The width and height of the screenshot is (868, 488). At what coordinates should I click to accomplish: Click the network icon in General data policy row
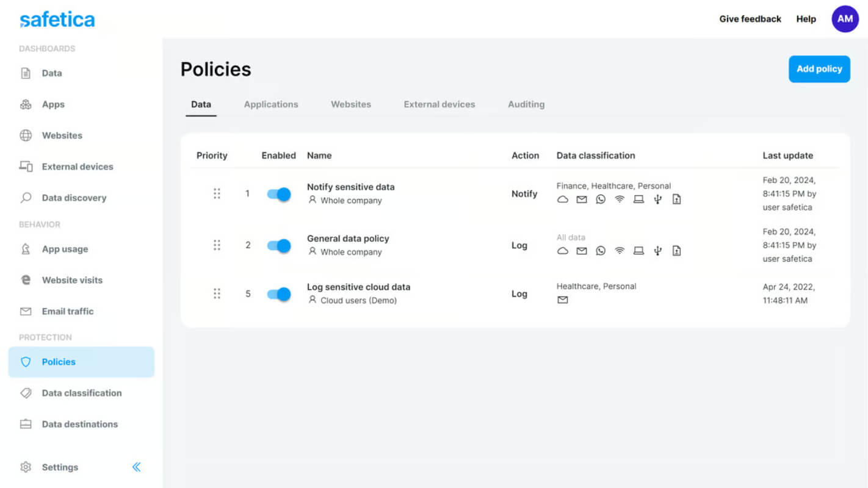point(620,251)
